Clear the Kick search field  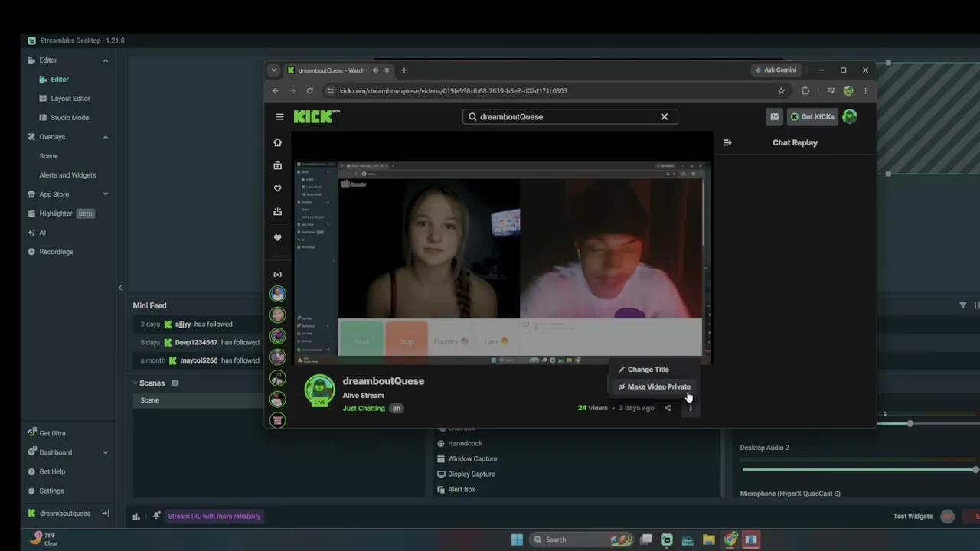point(665,116)
